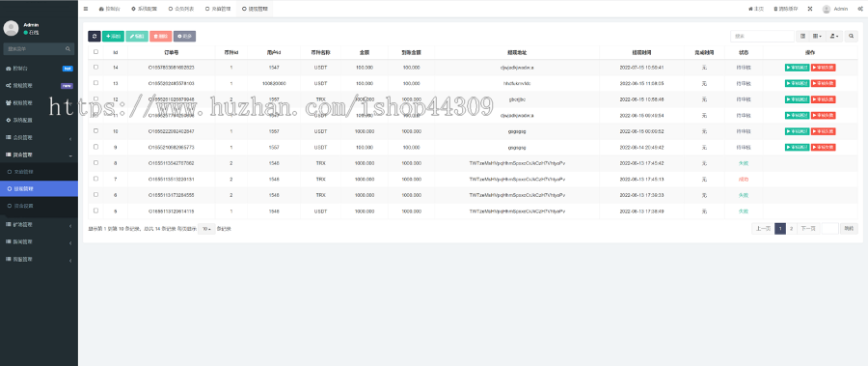
Task: Expand the 客服管理 sidebar menu
Action: (x=39, y=259)
